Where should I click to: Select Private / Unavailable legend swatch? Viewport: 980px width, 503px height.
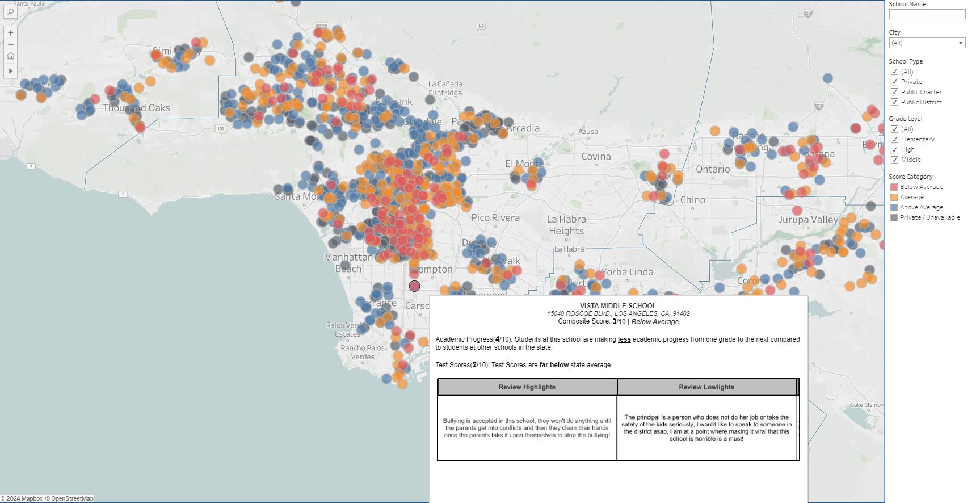coord(894,217)
